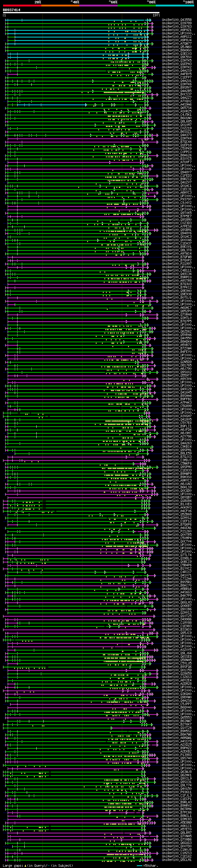Select hit label UniRef100_A4S9A6

click(x=177, y=104)
